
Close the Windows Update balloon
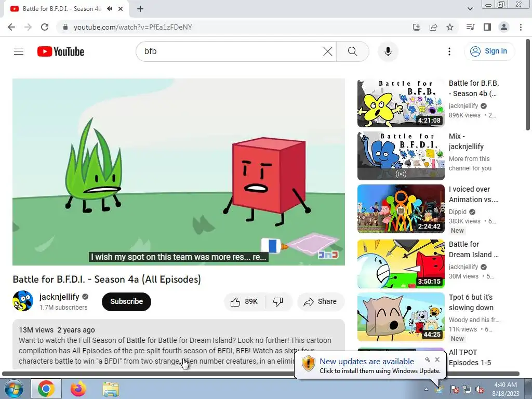(437, 360)
